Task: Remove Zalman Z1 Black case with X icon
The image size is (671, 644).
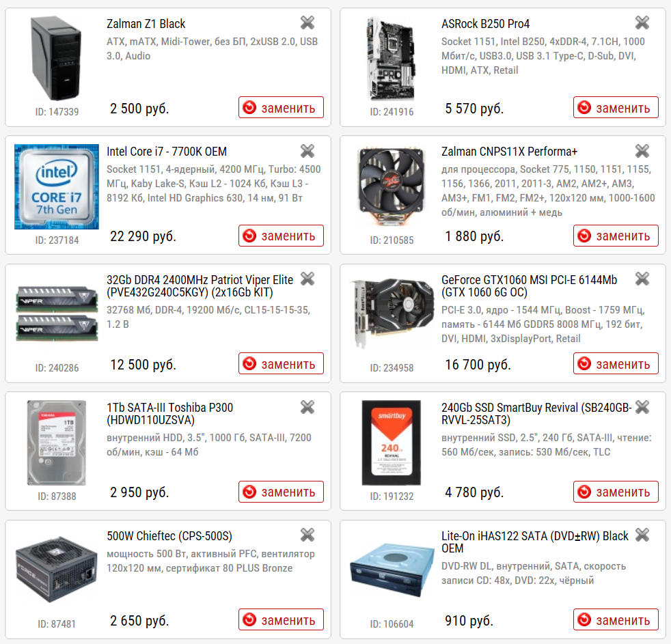Action: coord(307,23)
